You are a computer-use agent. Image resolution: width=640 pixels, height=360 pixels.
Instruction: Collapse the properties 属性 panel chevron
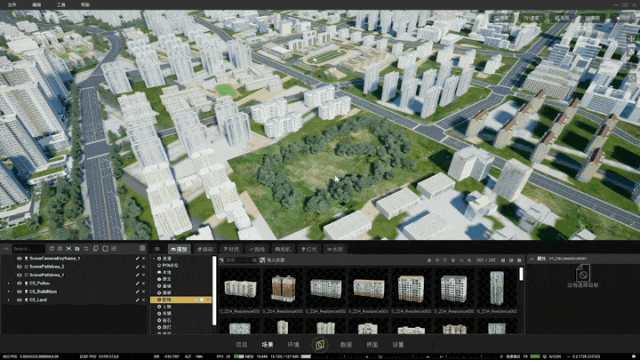pos(531,259)
